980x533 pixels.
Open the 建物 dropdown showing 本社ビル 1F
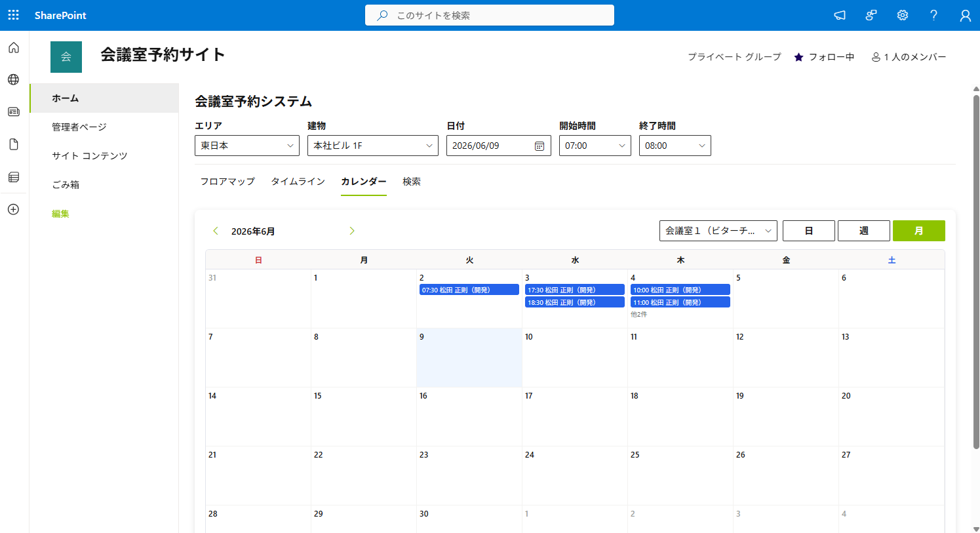point(373,146)
